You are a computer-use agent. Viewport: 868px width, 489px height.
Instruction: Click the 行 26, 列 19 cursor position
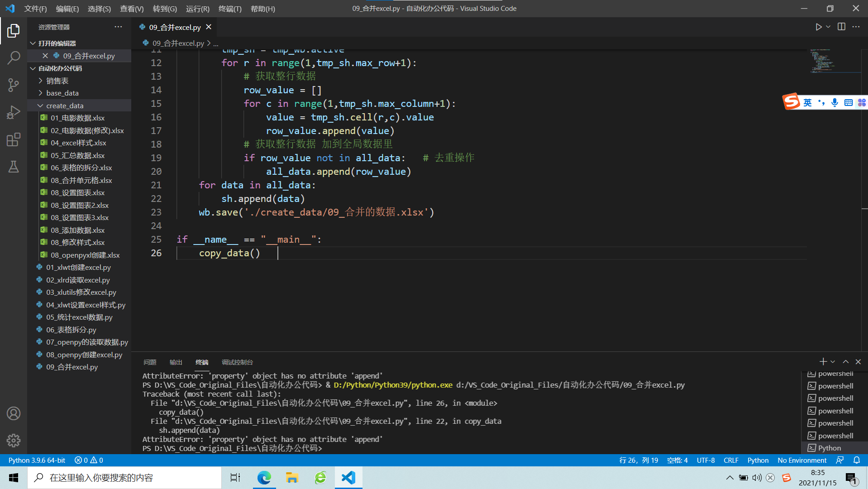pos(639,460)
